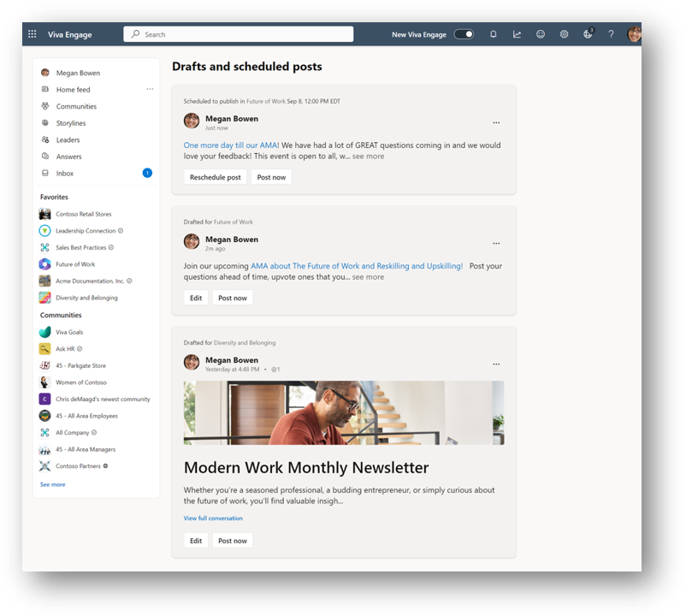
Task: Expand 'see more' on the scheduled post
Action: click(x=368, y=157)
